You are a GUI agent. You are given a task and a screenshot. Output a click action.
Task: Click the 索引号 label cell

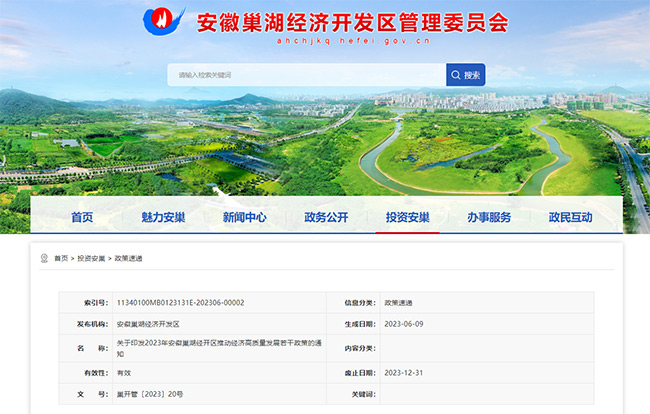pos(86,303)
